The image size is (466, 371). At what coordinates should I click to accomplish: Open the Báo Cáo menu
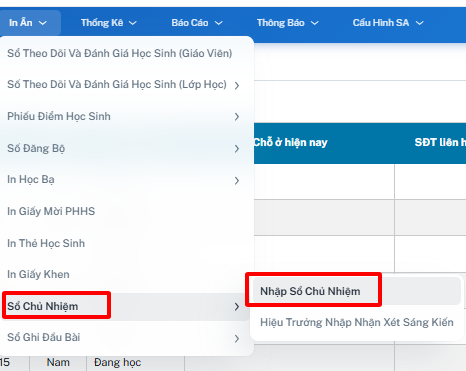[197, 23]
